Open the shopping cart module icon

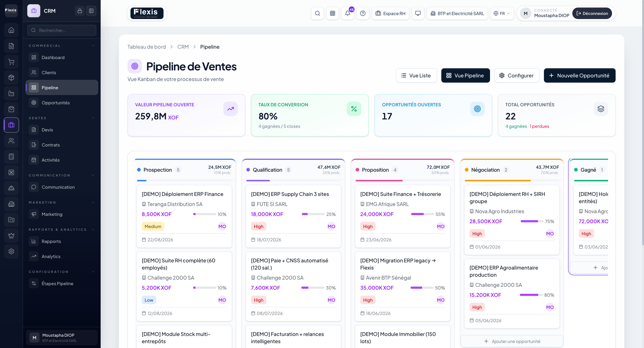(x=11, y=62)
